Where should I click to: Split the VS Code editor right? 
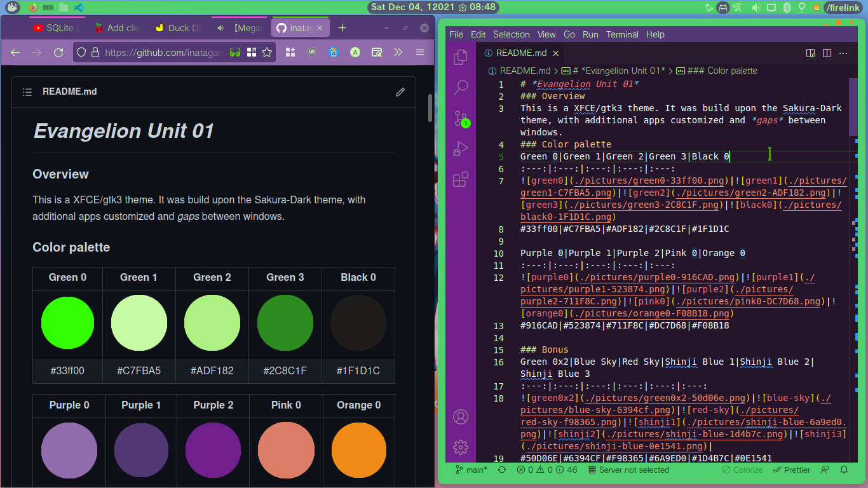[x=827, y=53]
